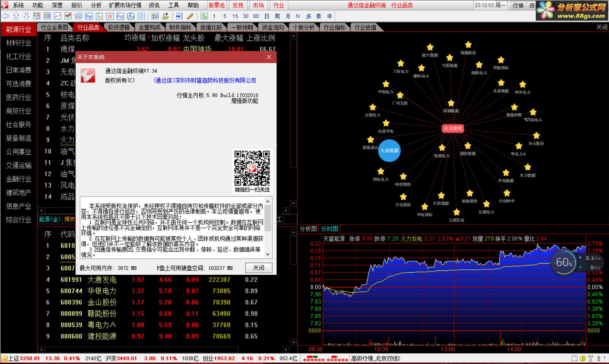The image size is (609, 364).
Task: Click the up arrow toolbar icon
Action: coord(16,16)
